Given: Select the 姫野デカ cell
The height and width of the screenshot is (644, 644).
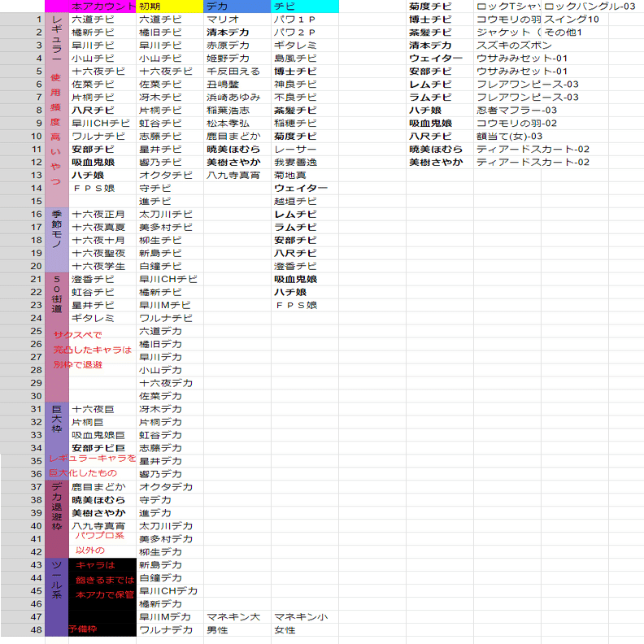Looking at the screenshot, I should click(x=237, y=59).
